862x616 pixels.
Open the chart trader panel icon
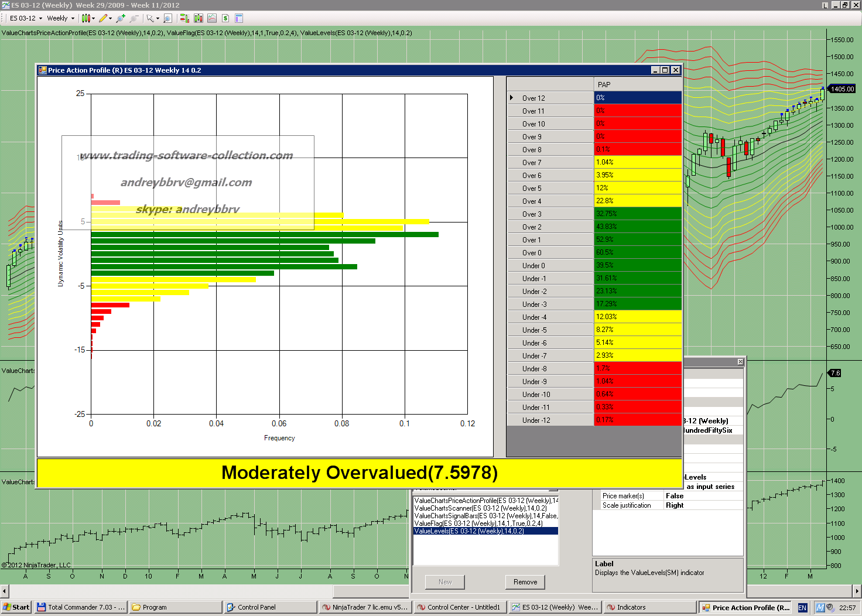click(x=184, y=18)
